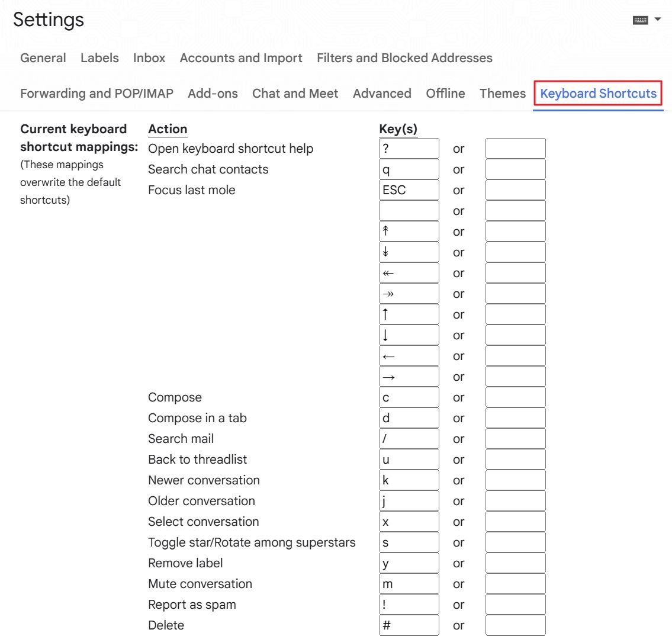Switch to Chat and Meet tab
This screenshot has height=636, width=672.
point(295,94)
